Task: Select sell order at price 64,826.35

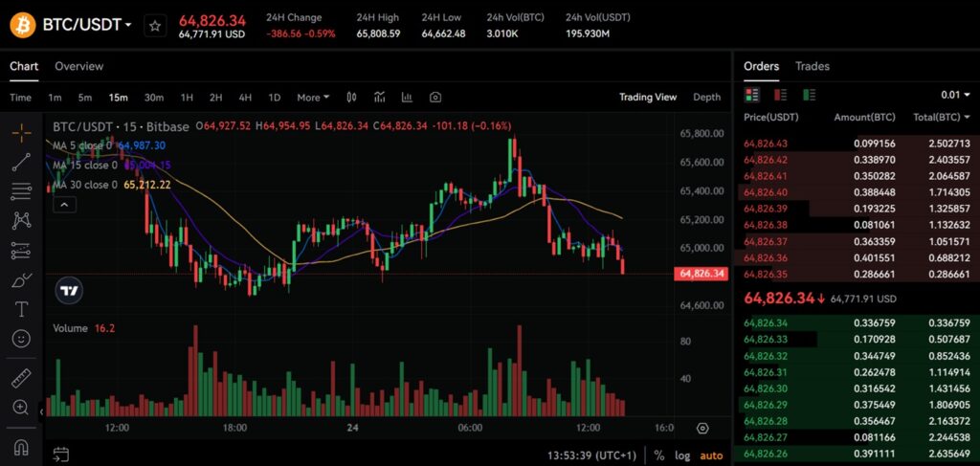Action: point(857,274)
